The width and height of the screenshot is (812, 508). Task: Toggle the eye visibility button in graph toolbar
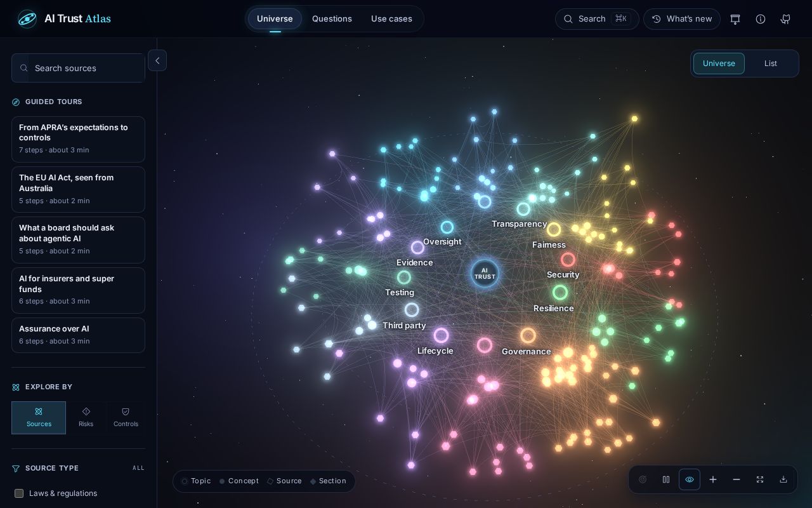[690, 479]
